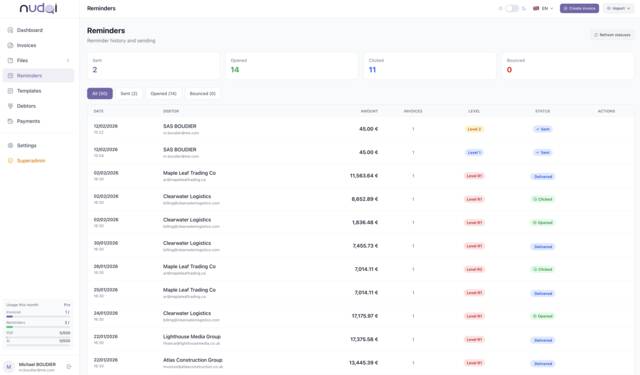Click the Reminders page heading

click(x=106, y=31)
